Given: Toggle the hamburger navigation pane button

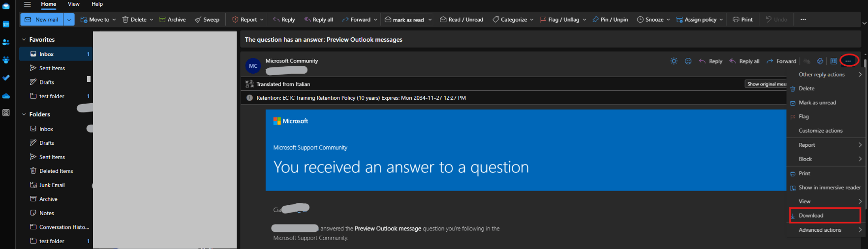Looking at the screenshot, I should 28,4.
